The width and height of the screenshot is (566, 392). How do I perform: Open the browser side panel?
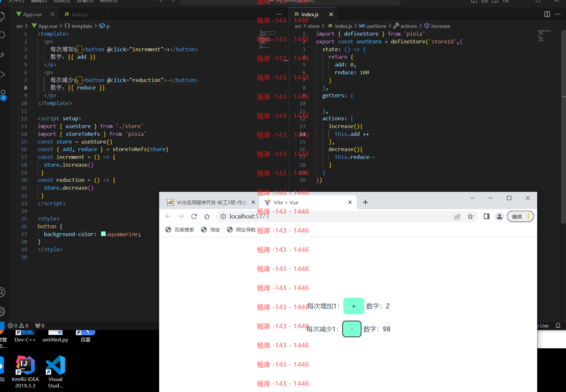click(487, 216)
